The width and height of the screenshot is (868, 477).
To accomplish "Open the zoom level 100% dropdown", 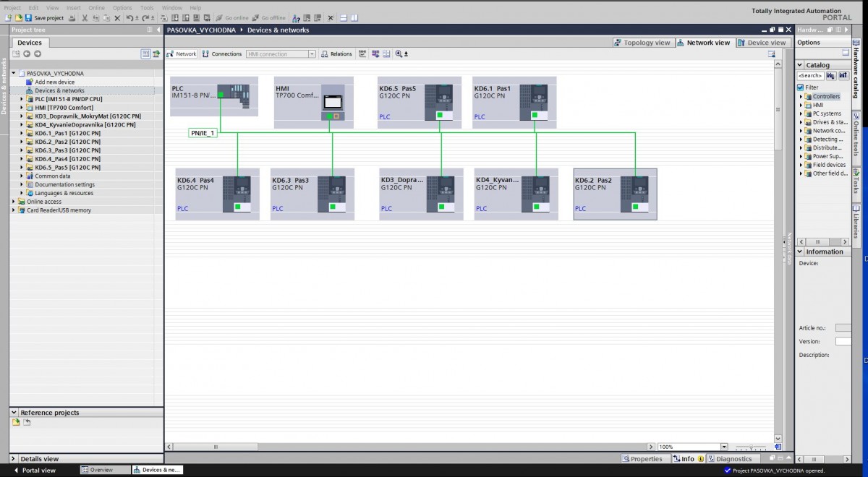I will click(x=724, y=447).
